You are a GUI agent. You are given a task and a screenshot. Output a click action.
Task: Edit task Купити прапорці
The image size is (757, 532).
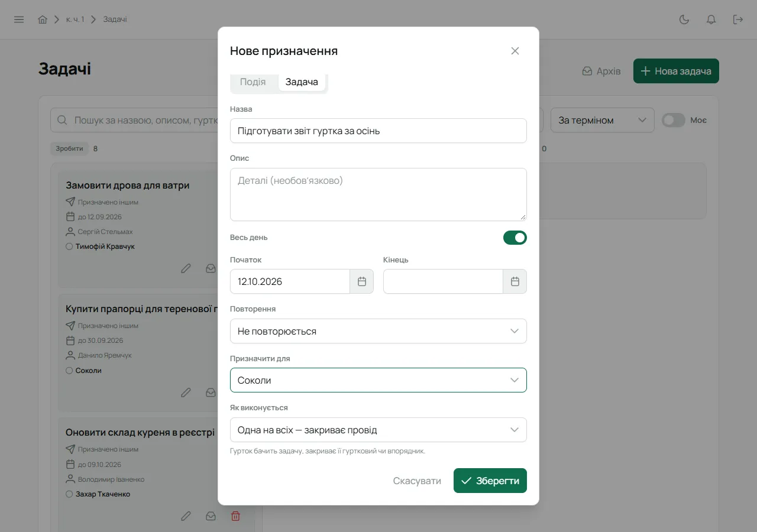186,392
